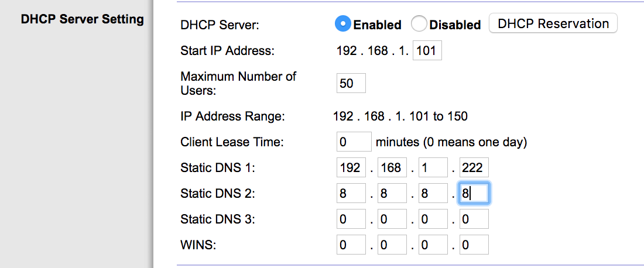Click Static DNS 2 fourth octet field

coord(474,194)
